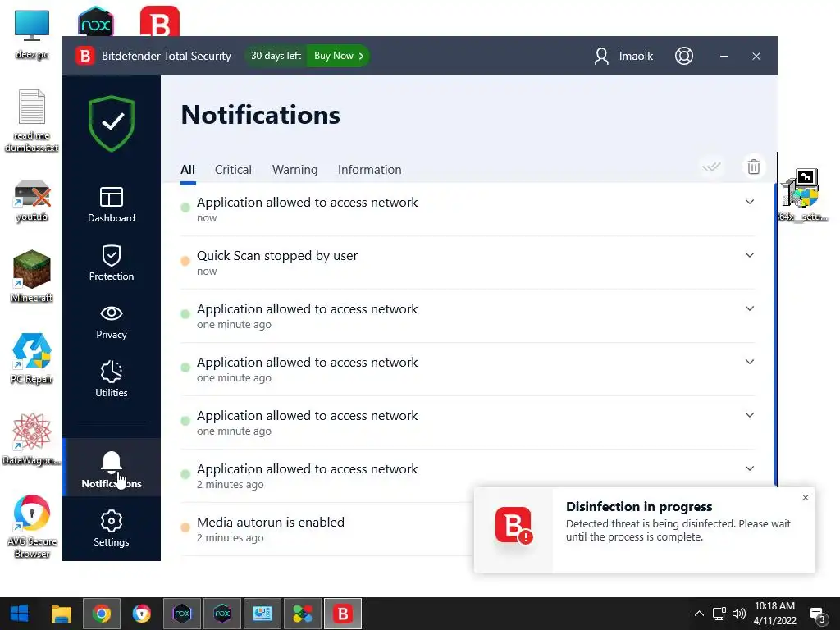This screenshot has width=840, height=630.
Task: Switch to the Critical tab
Action: pyautogui.click(x=233, y=170)
